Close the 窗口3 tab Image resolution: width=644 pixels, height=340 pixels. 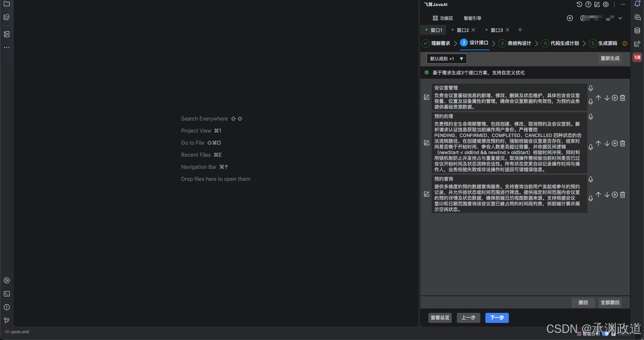click(508, 30)
